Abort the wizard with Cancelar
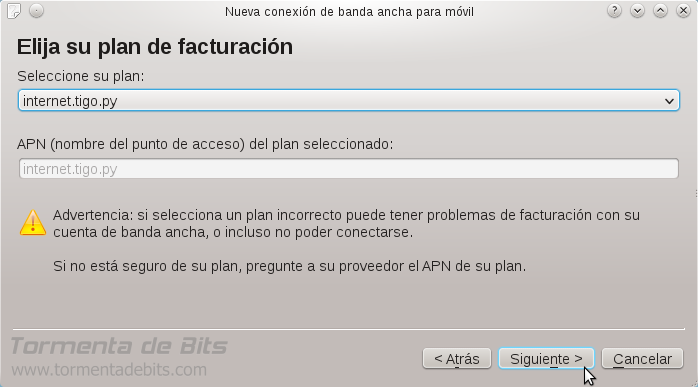698x387 pixels. (642, 358)
